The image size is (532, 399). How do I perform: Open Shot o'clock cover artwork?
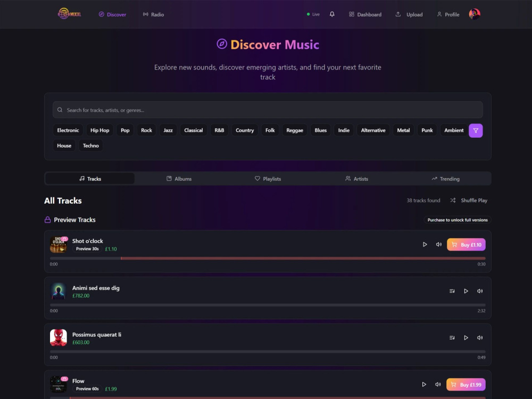[x=59, y=245]
